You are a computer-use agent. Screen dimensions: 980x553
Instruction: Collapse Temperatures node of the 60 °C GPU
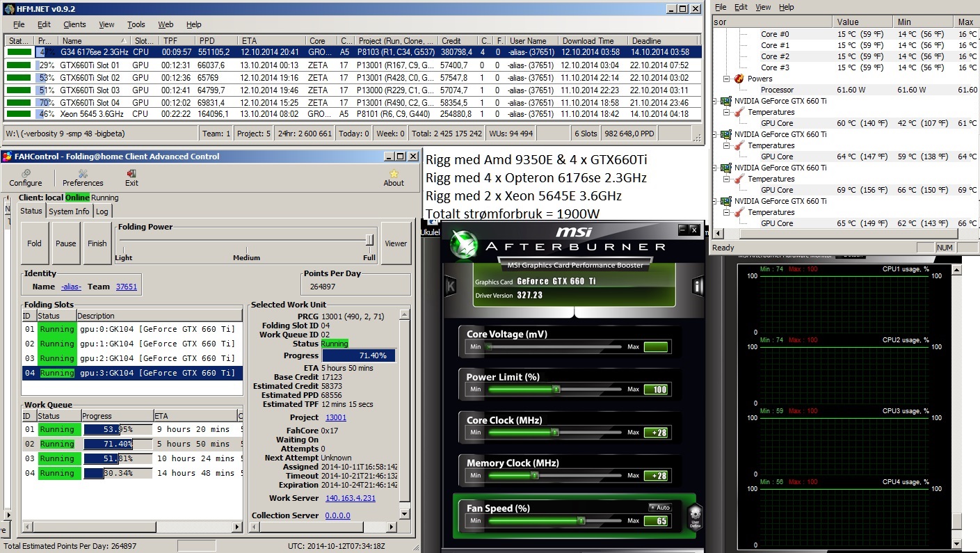click(x=727, y=112)
